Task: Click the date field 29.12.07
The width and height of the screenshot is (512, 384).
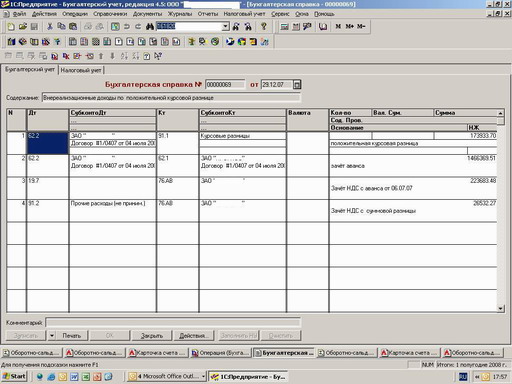Action: click(277, 84)
